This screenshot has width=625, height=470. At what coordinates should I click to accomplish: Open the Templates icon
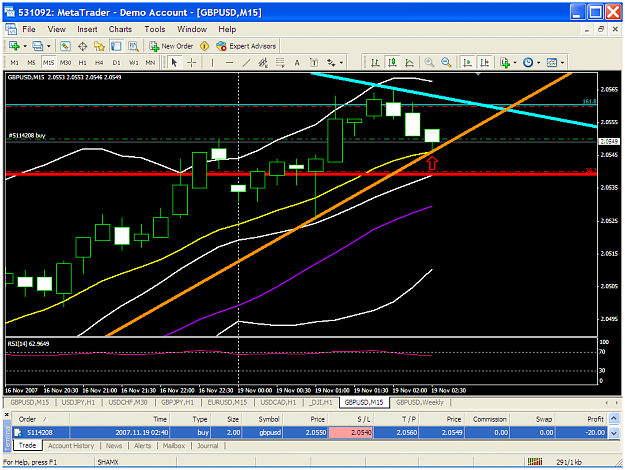[552, 63]
